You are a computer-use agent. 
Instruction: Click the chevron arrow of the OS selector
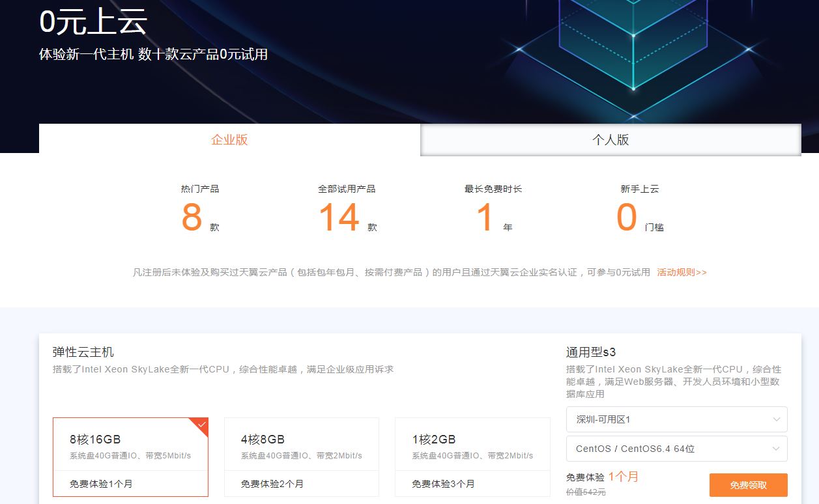click(x=776, y=449)
